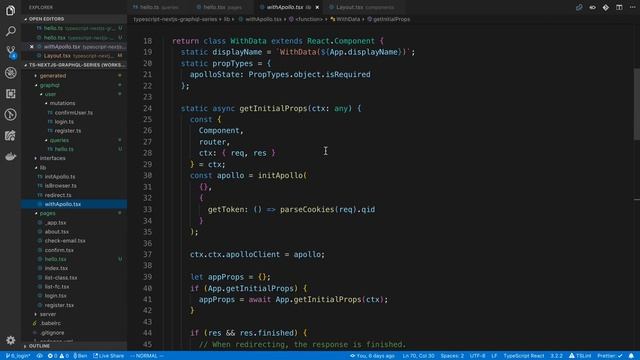Click the WithData breadcrumb segment
Screen dimensions: 640x360
point(345,19)
